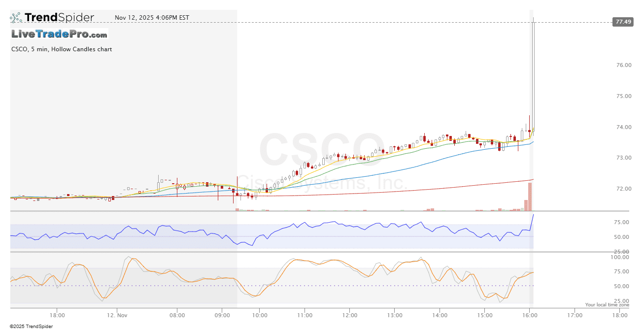Click the 76.00 price axis label

pyautogui.click(x=623, y=65)
